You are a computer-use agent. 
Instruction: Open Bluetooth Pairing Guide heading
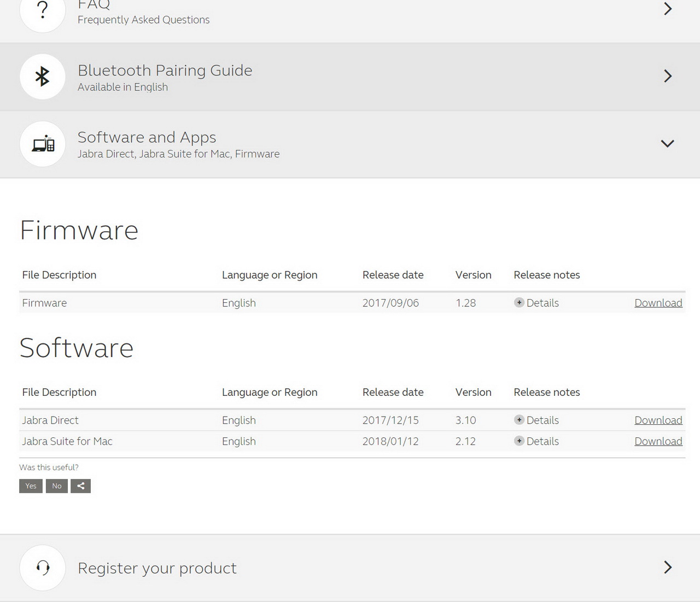coord(165,71)
